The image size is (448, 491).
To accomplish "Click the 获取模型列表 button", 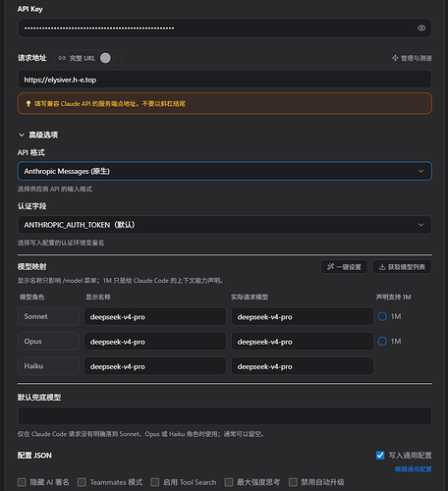I will point(402,267).
